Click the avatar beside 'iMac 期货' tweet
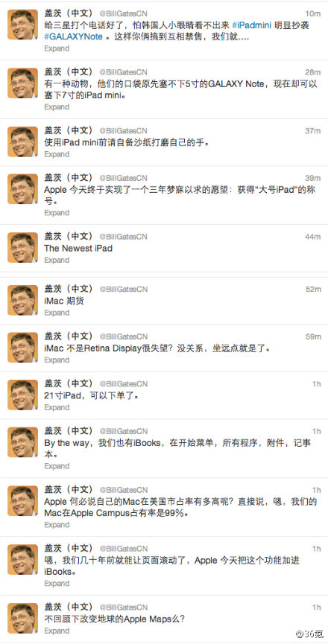The height and width of the screenshot is (644, 328). (22, 301)
